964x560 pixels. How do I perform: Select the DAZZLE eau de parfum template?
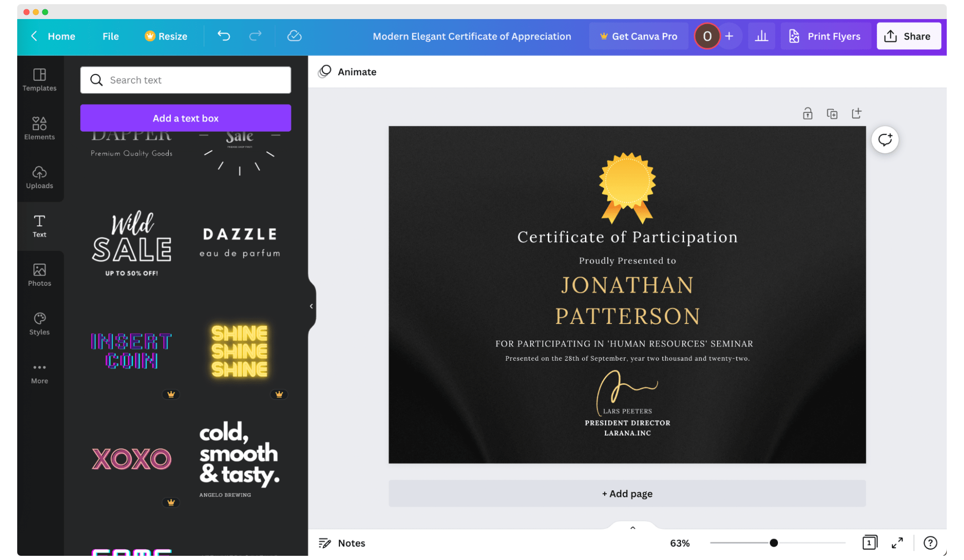click(240, 242)
